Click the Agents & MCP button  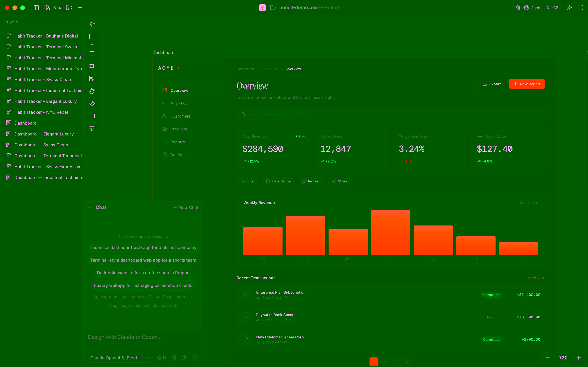coord(537,8)
